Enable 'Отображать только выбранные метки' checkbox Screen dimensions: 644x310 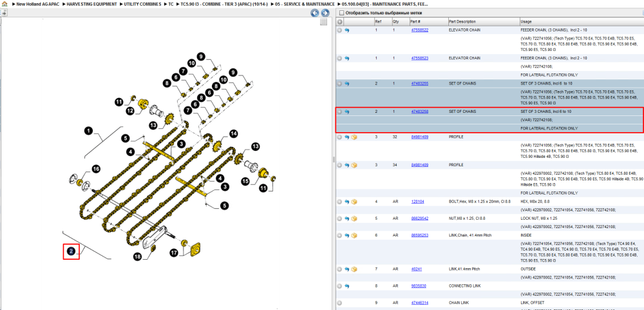point(341,13)
